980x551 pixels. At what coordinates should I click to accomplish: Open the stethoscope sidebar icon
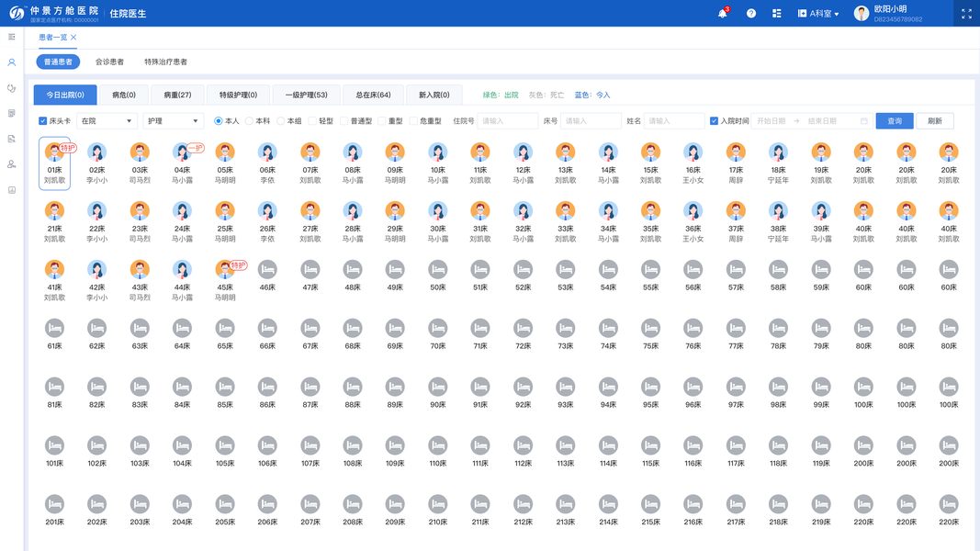point(12,88)
